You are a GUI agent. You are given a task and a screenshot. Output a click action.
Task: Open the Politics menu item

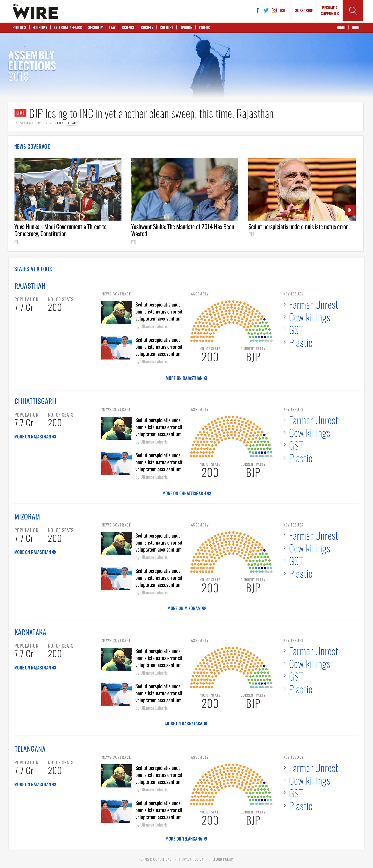(x=19, y=28)
